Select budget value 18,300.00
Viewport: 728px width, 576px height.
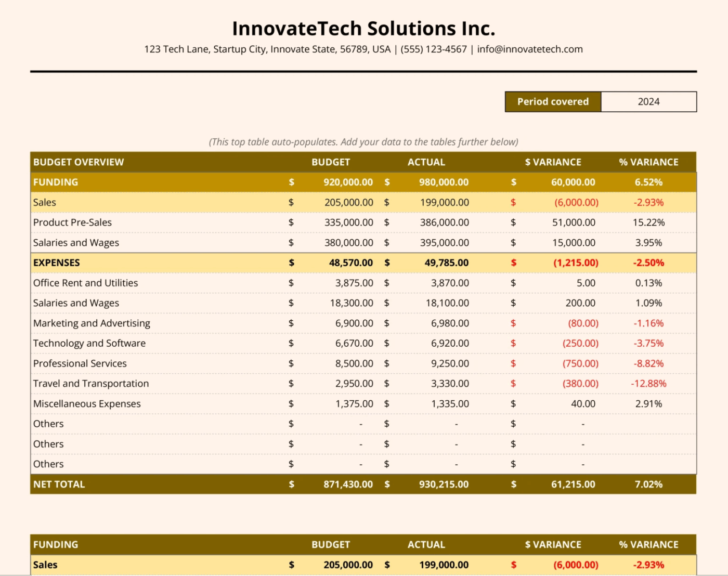(352, 303)
